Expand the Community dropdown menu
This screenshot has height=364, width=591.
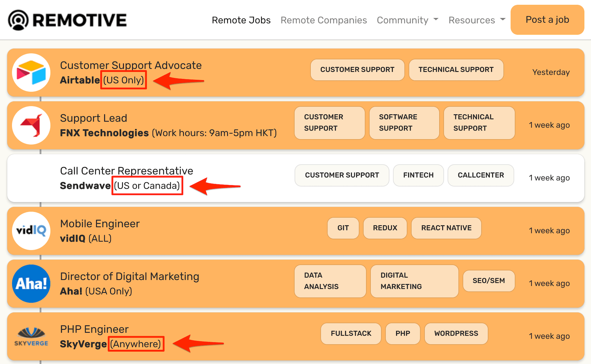point(407,20)
